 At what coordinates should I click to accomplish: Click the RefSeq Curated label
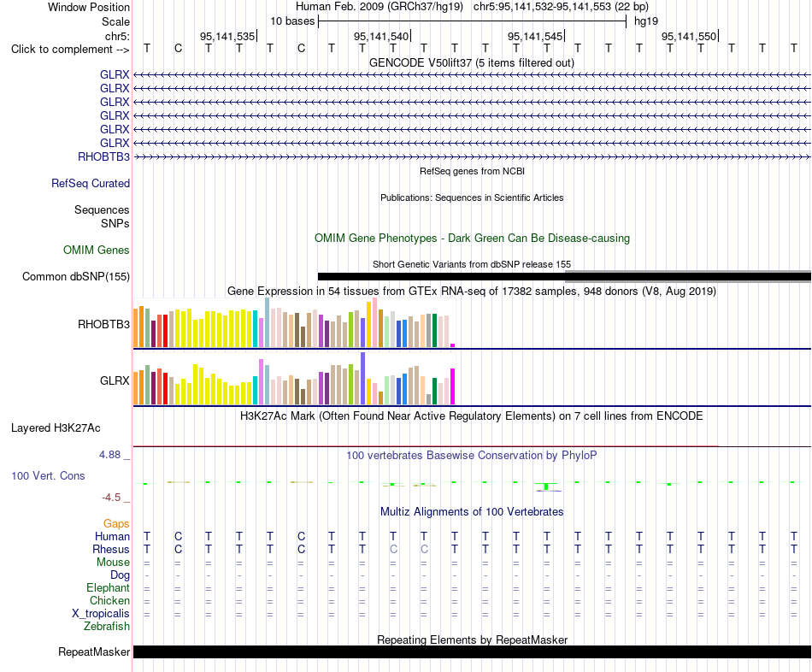pos(91,184)
